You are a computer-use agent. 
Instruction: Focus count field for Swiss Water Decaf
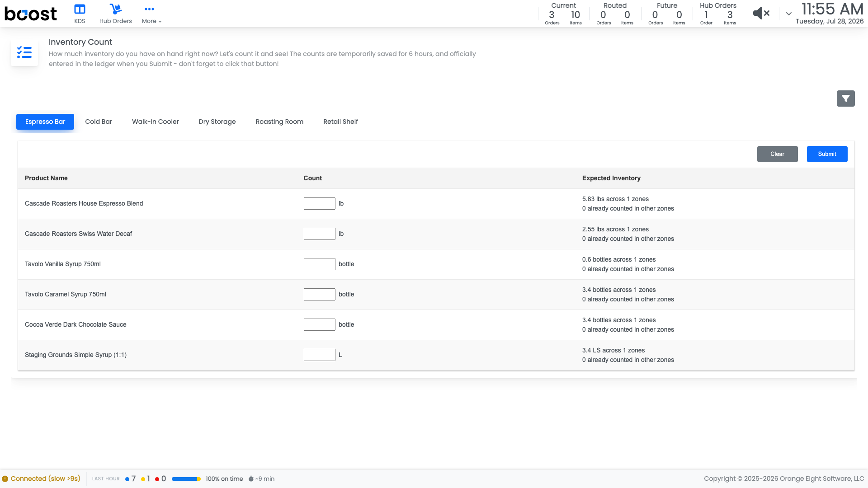(x=320, y=234)
